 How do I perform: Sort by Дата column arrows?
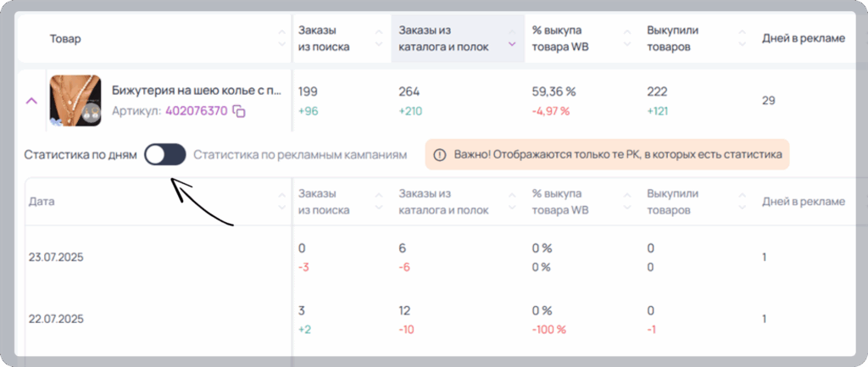tap(282, 202)
